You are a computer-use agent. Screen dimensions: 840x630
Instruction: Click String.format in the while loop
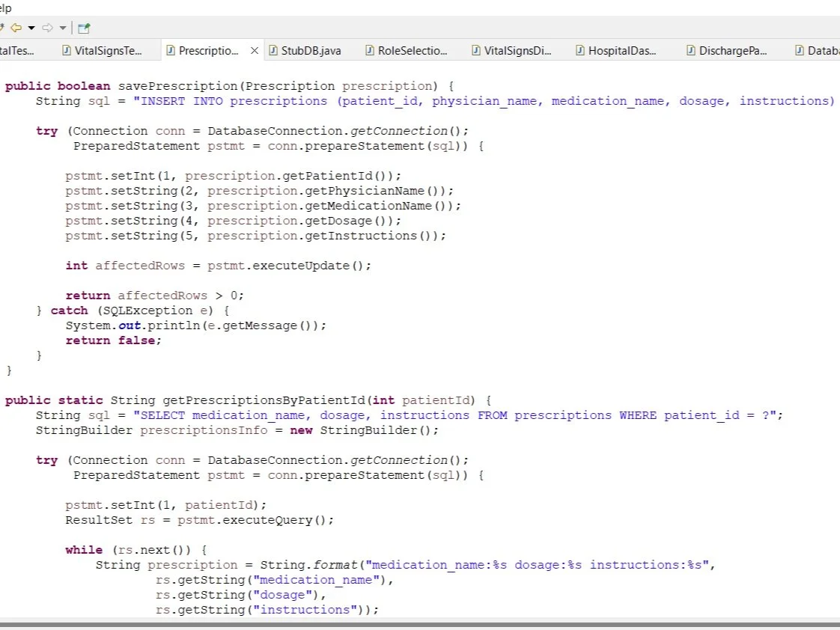point(308,565)
